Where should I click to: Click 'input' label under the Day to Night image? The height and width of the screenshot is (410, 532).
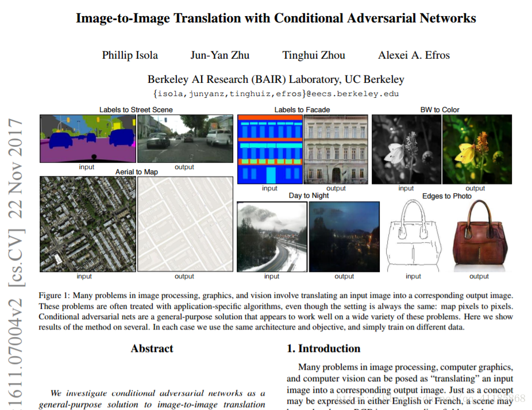272,277
